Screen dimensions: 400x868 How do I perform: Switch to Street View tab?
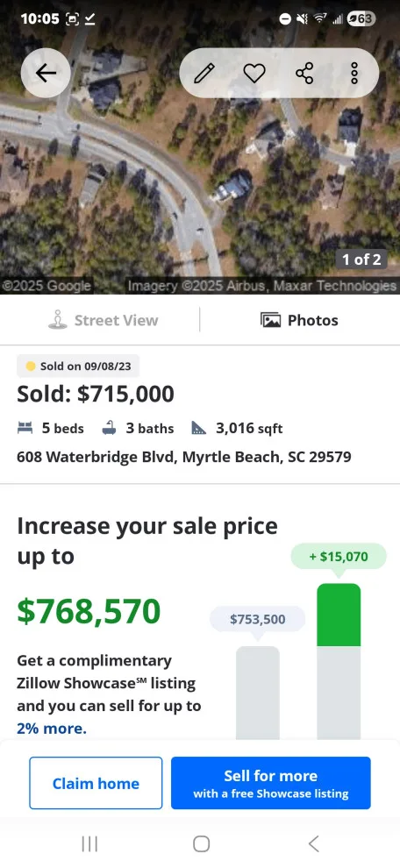tap(103, 320)
